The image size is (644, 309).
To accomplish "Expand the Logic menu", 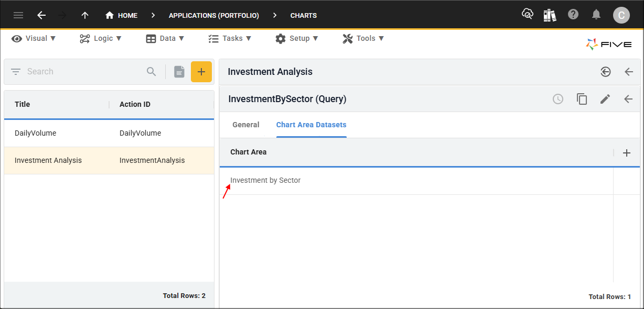I will pyautogui.click(x=101, y=38).
